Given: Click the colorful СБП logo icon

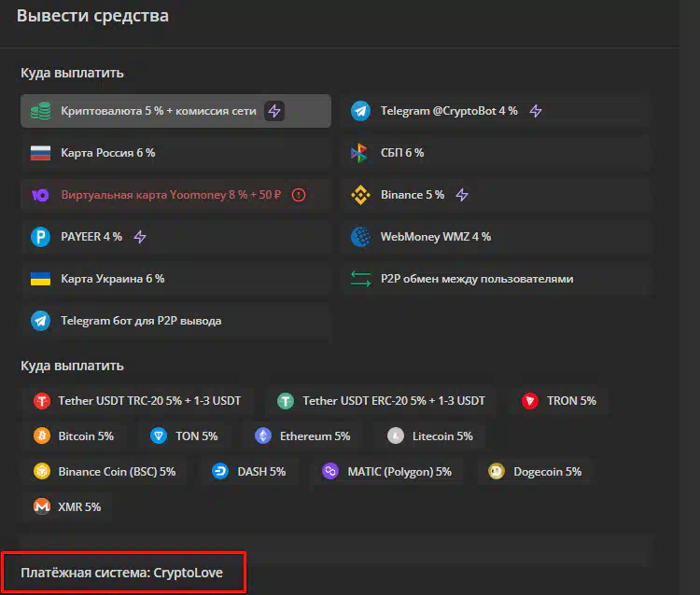Looking at the screenshot, I should 360,153.
